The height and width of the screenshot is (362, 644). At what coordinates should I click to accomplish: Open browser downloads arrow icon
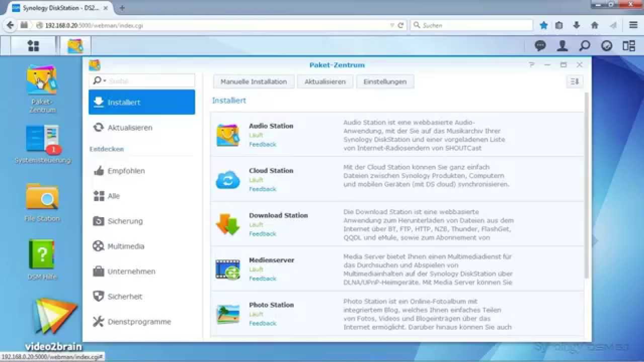click(577, 25)
